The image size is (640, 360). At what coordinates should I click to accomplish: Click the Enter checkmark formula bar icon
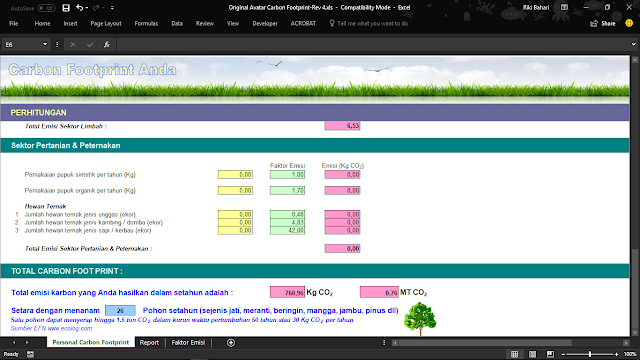[x=90, y=44]
